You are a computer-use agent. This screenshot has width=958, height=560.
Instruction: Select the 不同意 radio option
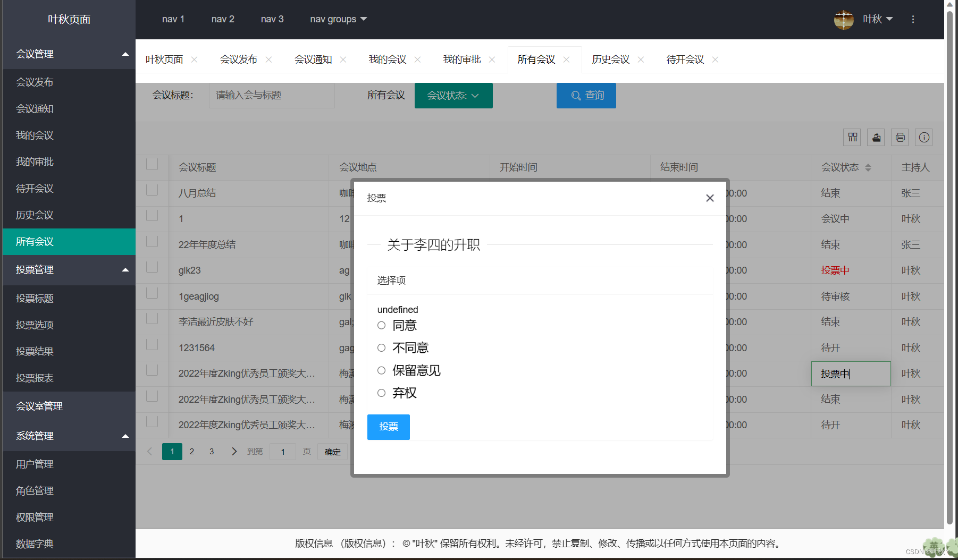coord(382,348)
